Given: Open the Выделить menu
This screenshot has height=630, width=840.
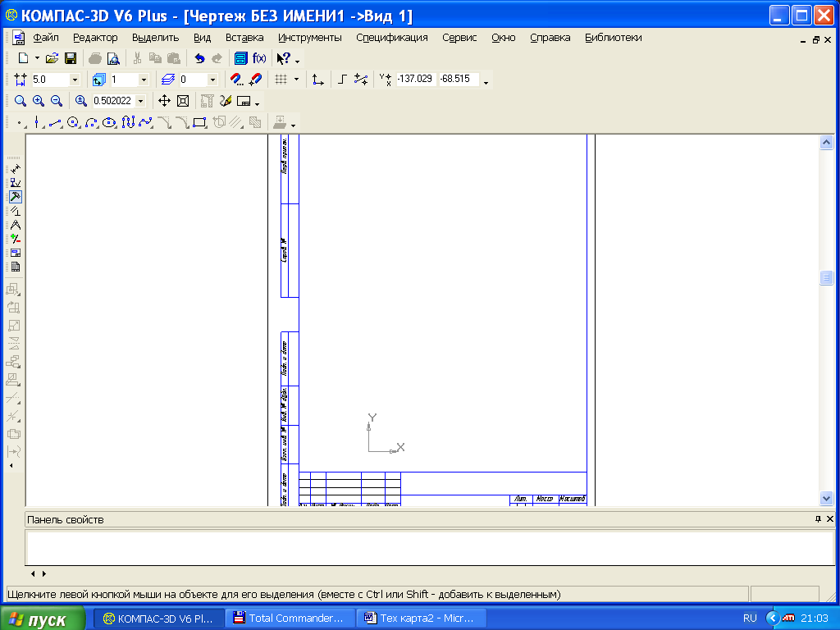Looking at the screenshot, I should [x=155, y=38].
